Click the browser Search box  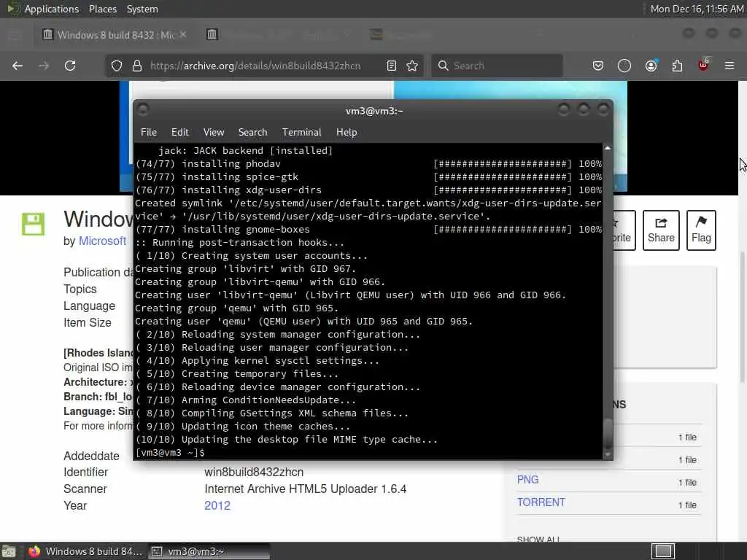497,66
